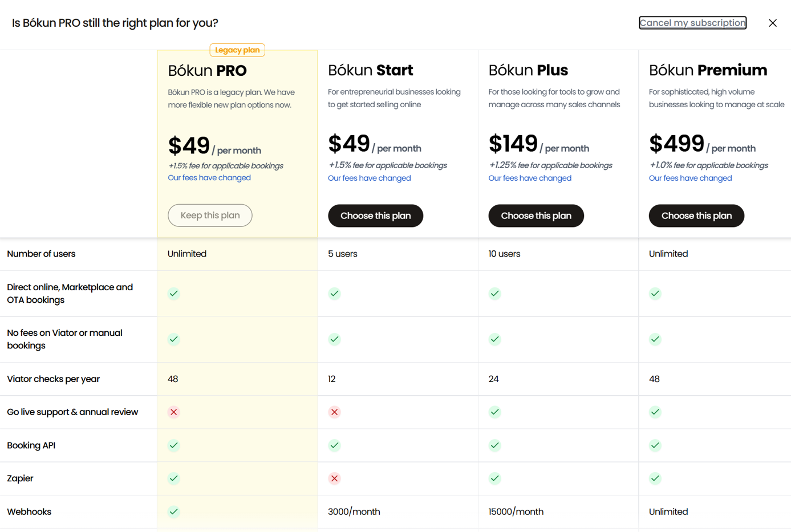Click green check for Booking API under Plus
The image size is (791, 532).
click(x=494, y=445)
